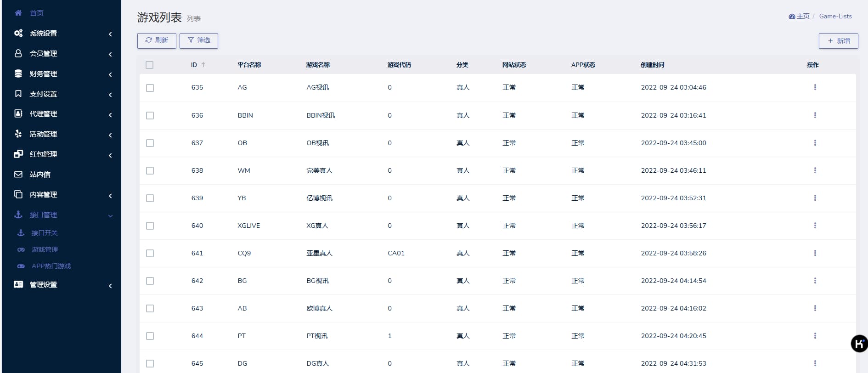This screenshot has width=868, height=373.
Task: Go to main page via breadcrumb link
Action: point(799,17)
